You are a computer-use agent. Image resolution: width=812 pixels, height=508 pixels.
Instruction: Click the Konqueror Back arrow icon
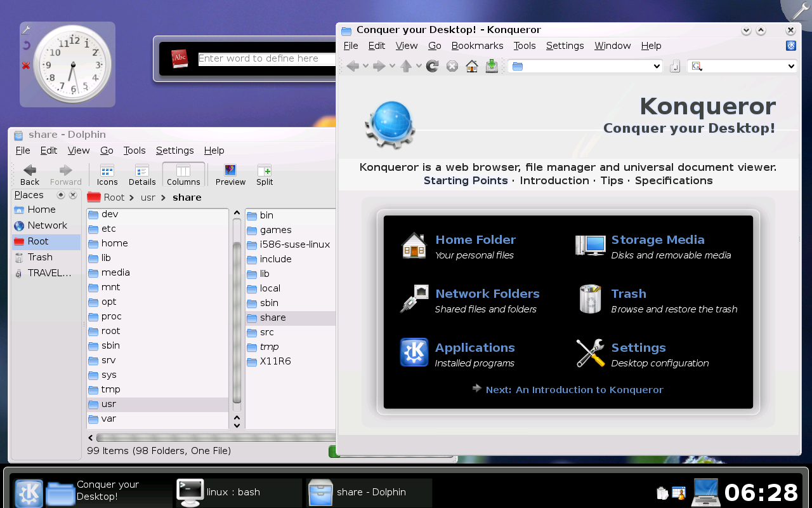click(x=353, y=66)
